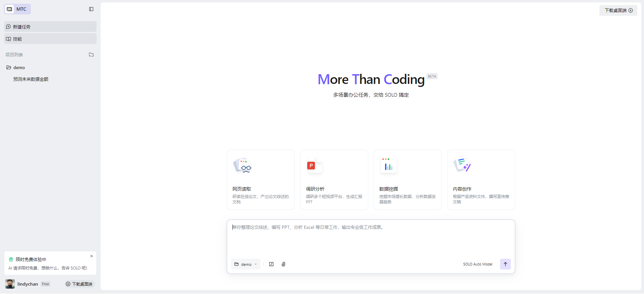Click 下载桌面端 beside the user name

pos(80,284)
